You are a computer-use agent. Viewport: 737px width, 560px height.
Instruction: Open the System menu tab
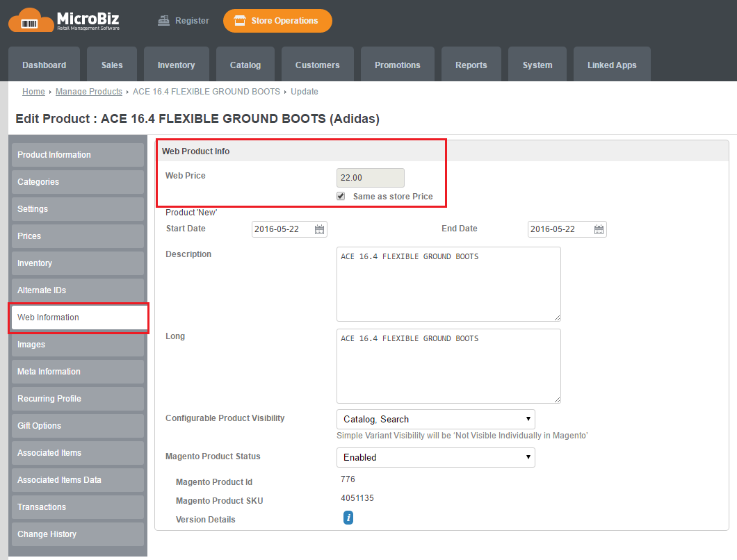pyautogui.click(x=537, y=65)
